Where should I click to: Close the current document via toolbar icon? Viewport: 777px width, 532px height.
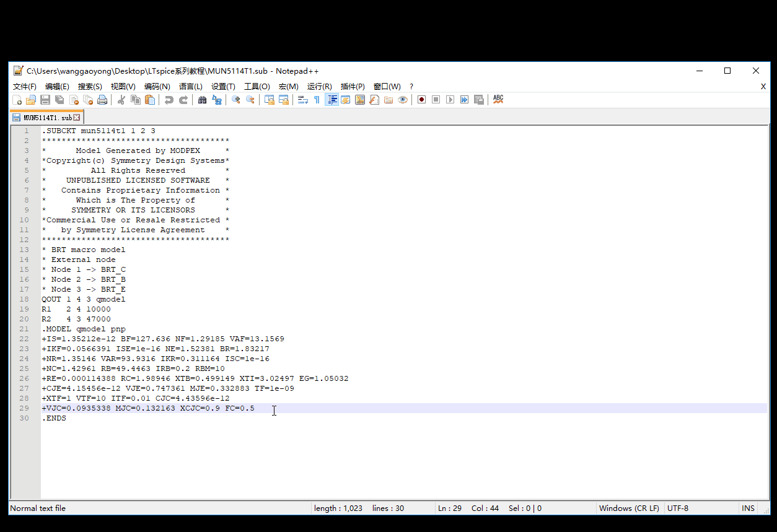click(74, 100)
